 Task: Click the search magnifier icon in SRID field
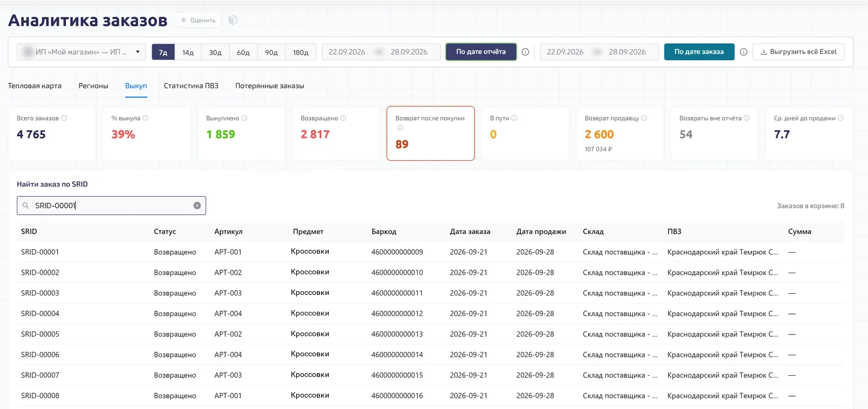pyautogui.click(x=25, y=205)
